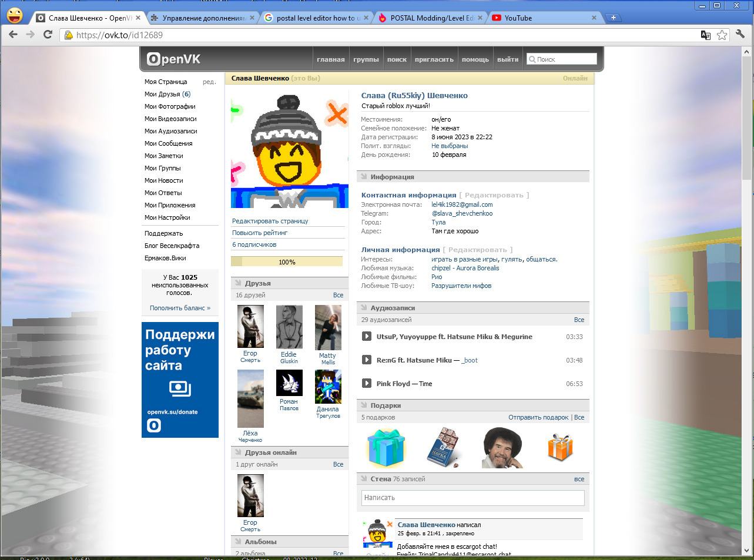The width and height of the screenshot is (754, 560).
Task: Open the Windows smiley Start button
Action: tap(15, 15)
